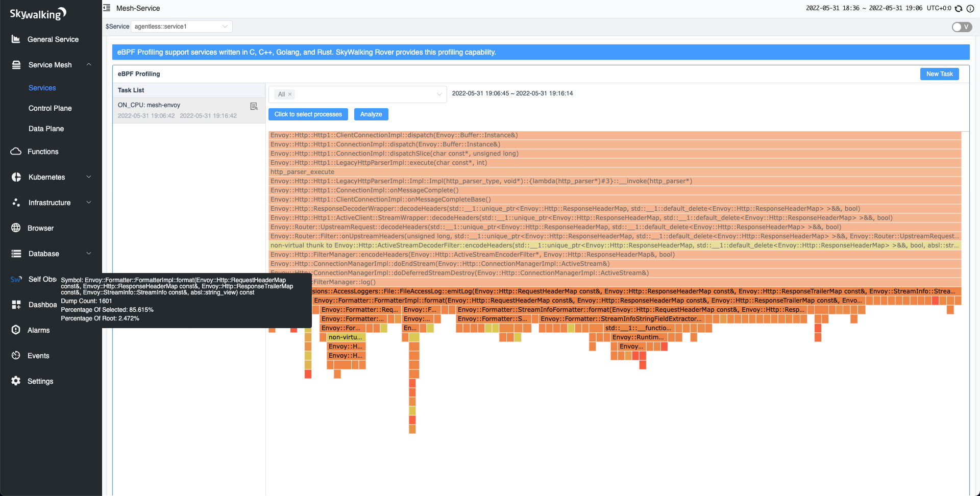This screenshot has height=496, width=980.
Task: Click the Events clock icon
Action: [16, 355]
